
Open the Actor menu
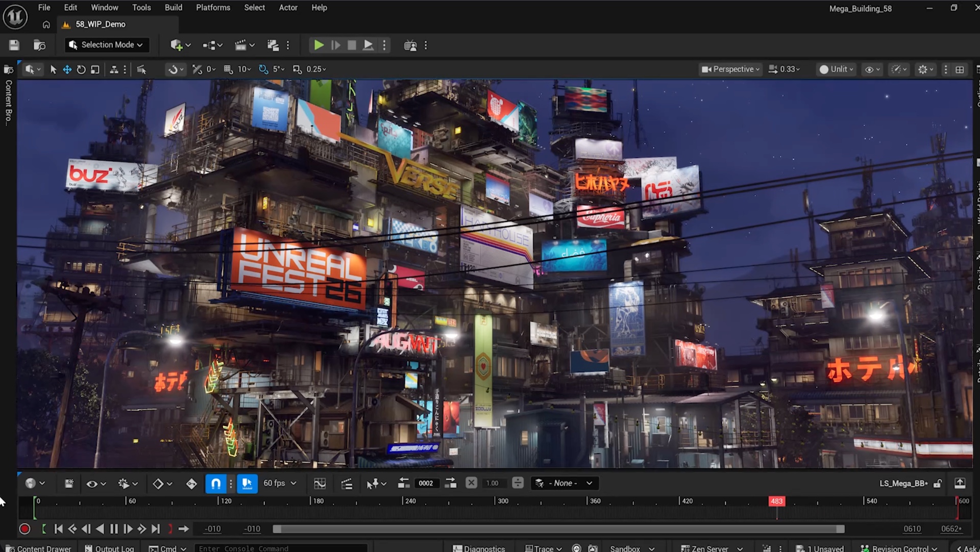coord(288,8)
